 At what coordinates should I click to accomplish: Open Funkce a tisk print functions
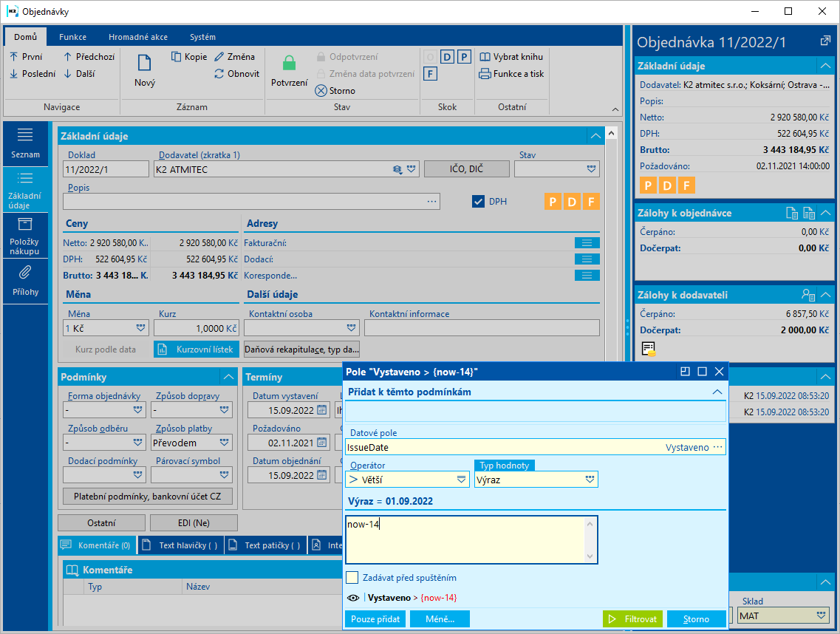click(x=511, y=73)
